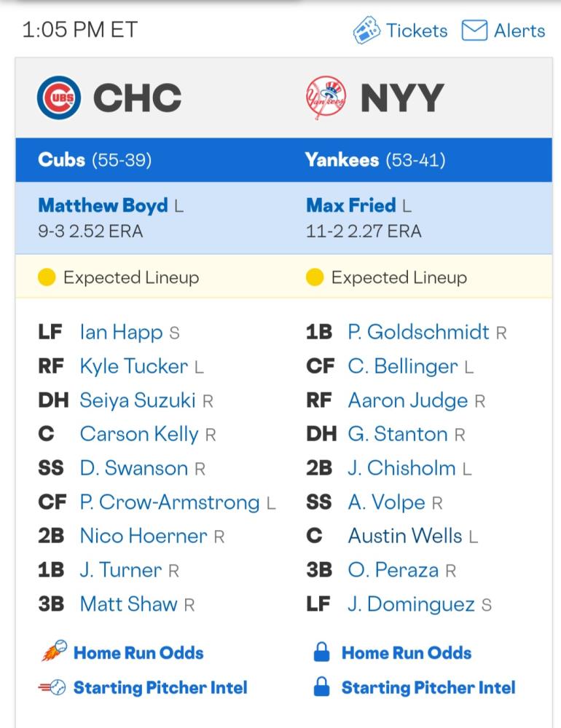The image size is (561, 728).
Task: Click the NYY team abbreviation header
Action: (x=402, y=98)
